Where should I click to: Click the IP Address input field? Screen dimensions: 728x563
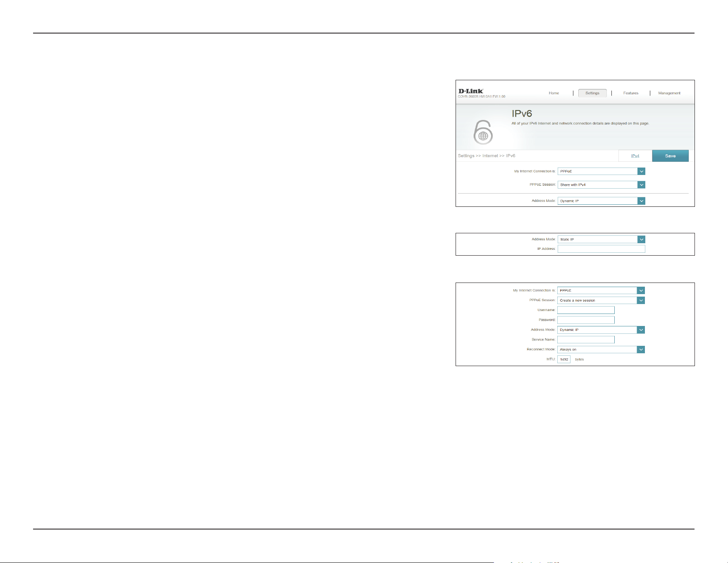tap(601, 249)
